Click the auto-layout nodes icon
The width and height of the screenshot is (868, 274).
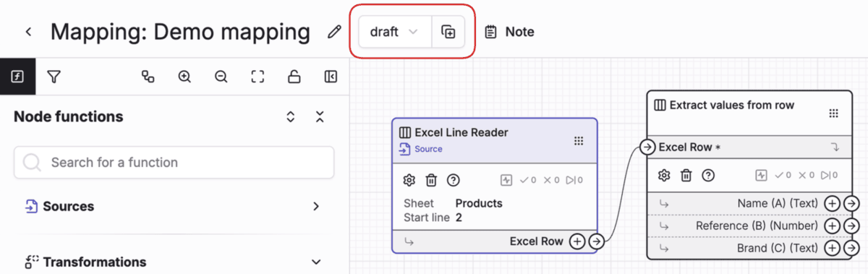148,77
